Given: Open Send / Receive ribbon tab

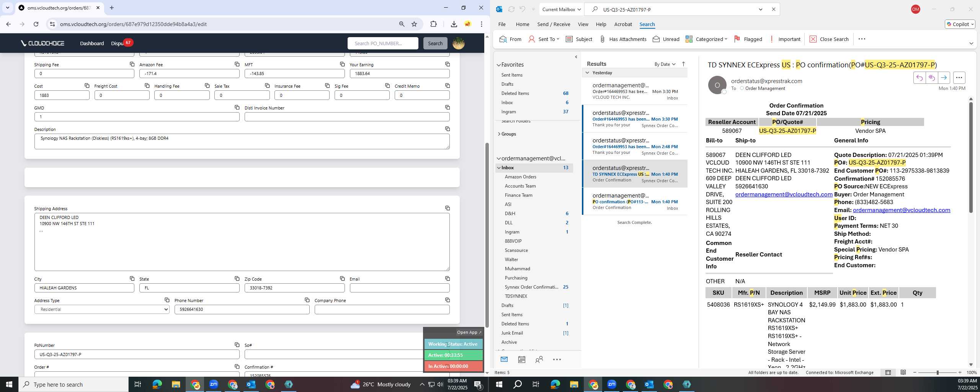Looking at the screenshot, I should click(554, 24).
